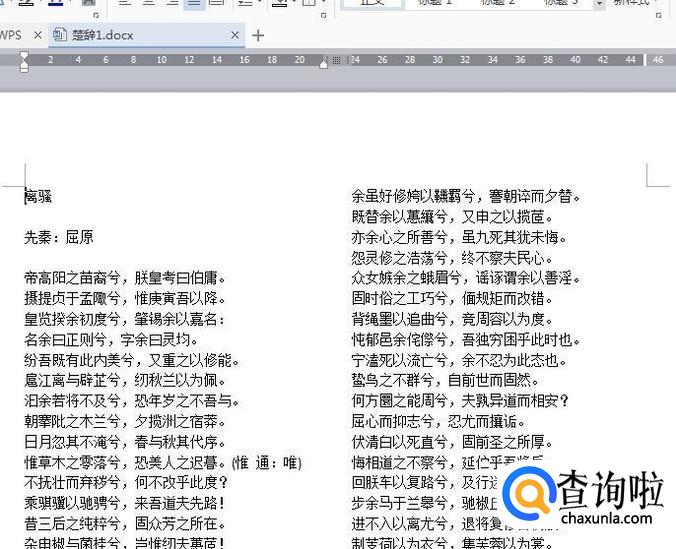The height and width of the screenshot is (549, 676).
Task: Click line 背绳墨以追曲兮，竞周容以为度
Action: [x=453, y=319]
